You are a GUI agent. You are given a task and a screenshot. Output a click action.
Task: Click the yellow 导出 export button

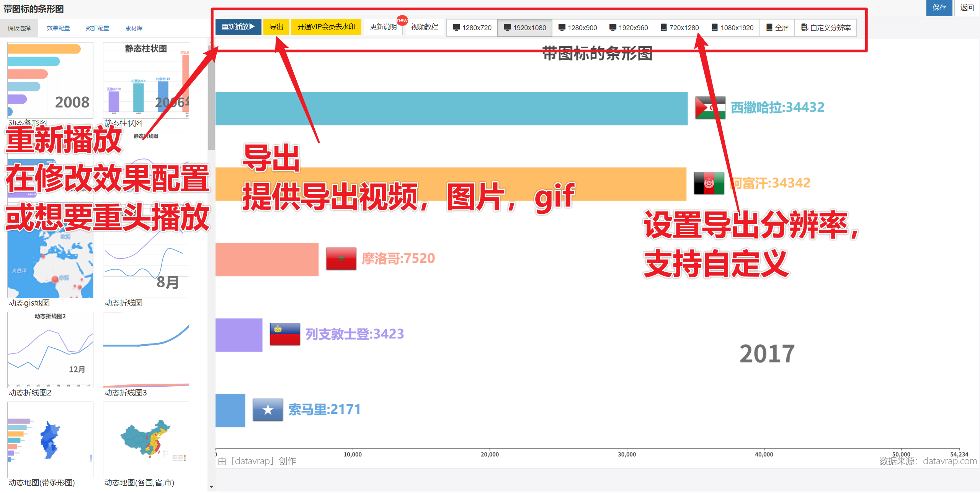pos(276,27)
